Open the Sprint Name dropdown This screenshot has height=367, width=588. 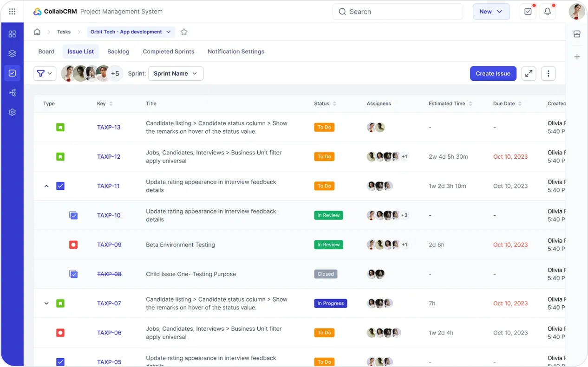coord(176,73)
